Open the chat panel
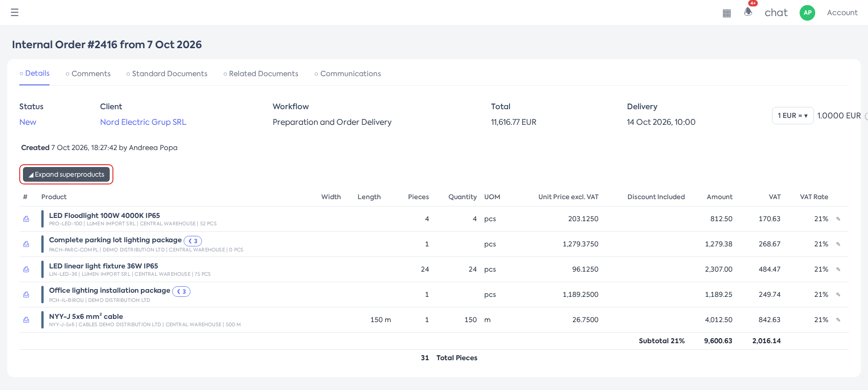 click(x=776, y=13)
